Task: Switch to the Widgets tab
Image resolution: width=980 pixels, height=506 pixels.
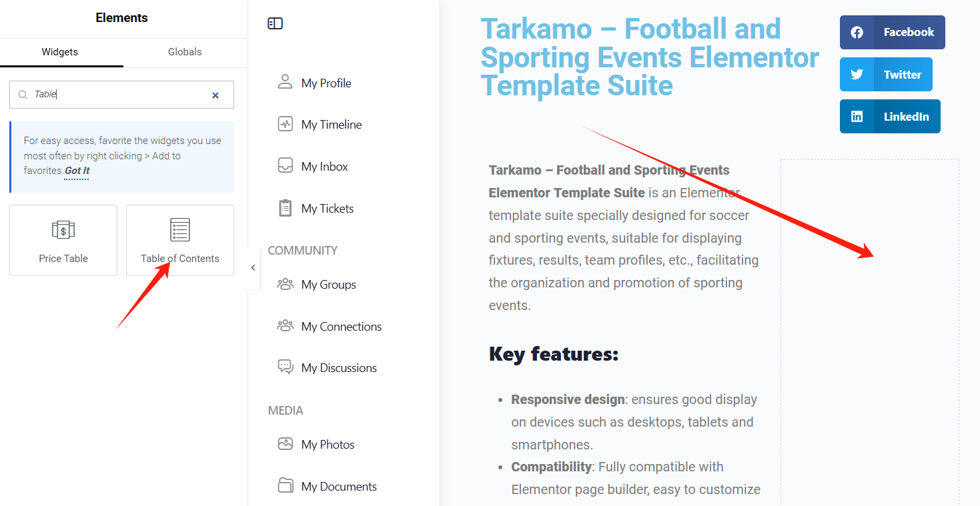Action: 59,52
